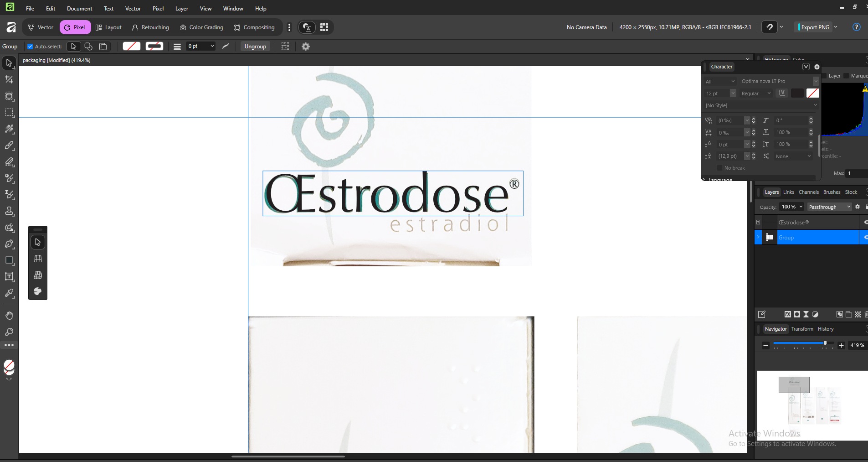Viewport: 868px width, 462px height.
Task: Click the fill color swatch in context toolbar
Action: [x=132, y=46]
